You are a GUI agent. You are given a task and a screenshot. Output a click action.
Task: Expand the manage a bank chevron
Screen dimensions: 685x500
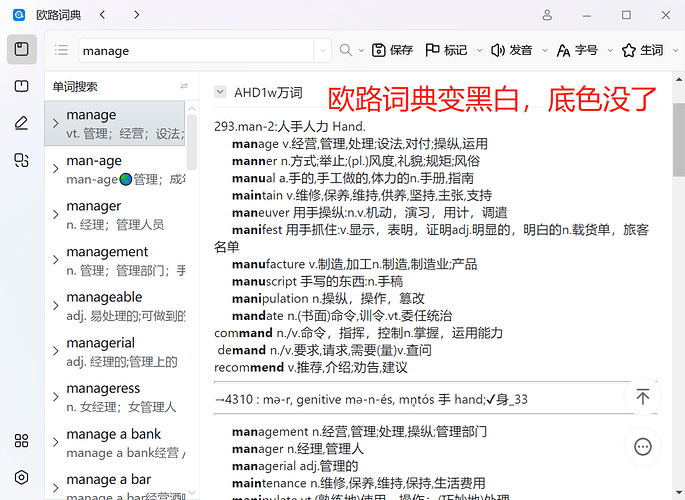click(55, 442)
